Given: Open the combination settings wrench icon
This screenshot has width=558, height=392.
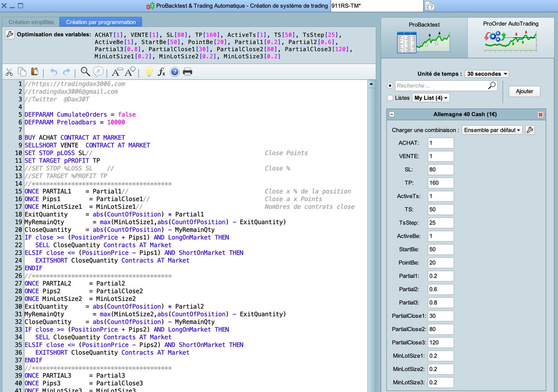Looking at the screenshot, I should point(530,130).
